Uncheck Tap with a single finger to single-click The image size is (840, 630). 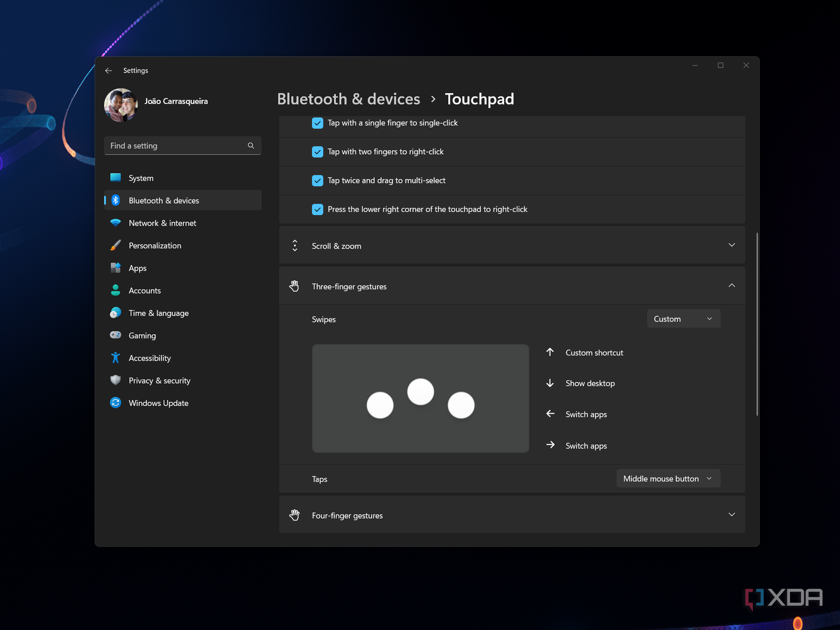pos(318,123)
